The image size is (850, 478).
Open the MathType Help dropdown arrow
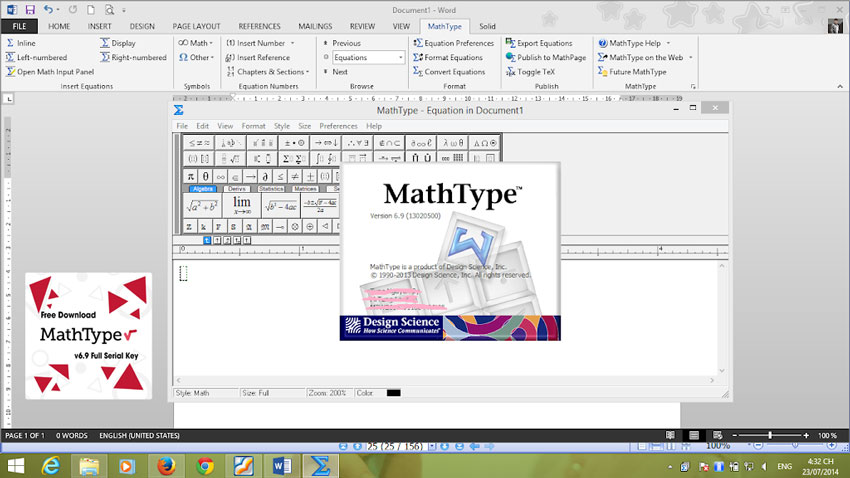click(x=668, y=43)
